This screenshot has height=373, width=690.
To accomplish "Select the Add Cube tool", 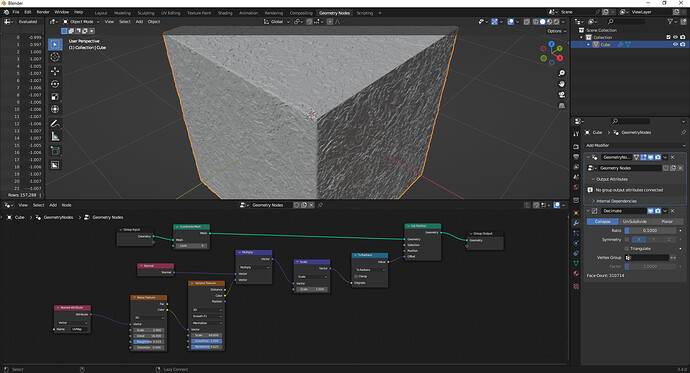I will [x=55, y=151].
